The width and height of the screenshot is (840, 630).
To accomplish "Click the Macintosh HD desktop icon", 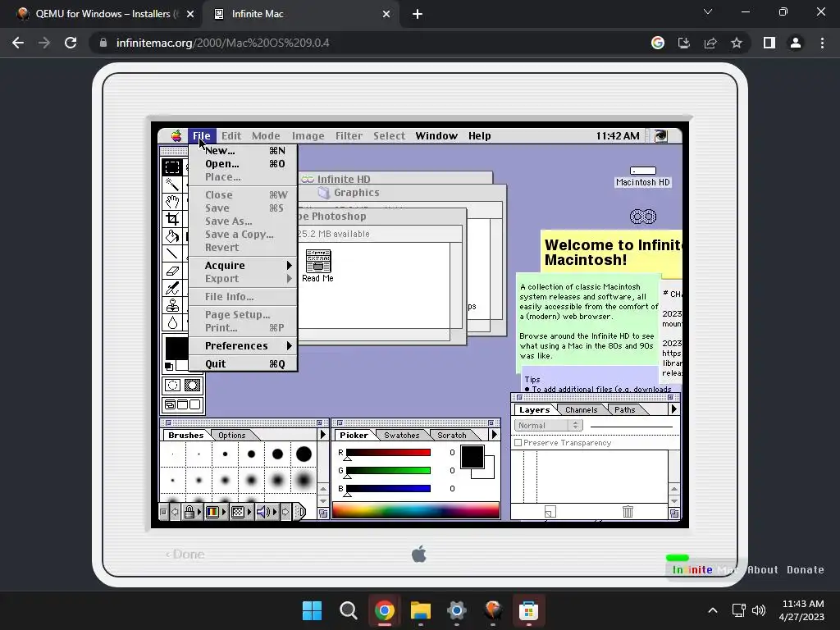I will click(x=642, y=176).
